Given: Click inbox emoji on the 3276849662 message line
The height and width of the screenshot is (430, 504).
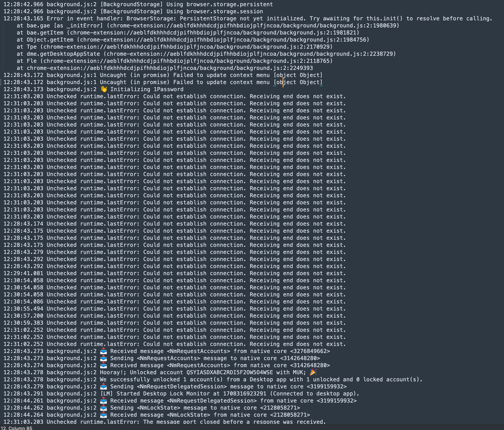Looking at the screenshot, I should (x=103, y=351).
